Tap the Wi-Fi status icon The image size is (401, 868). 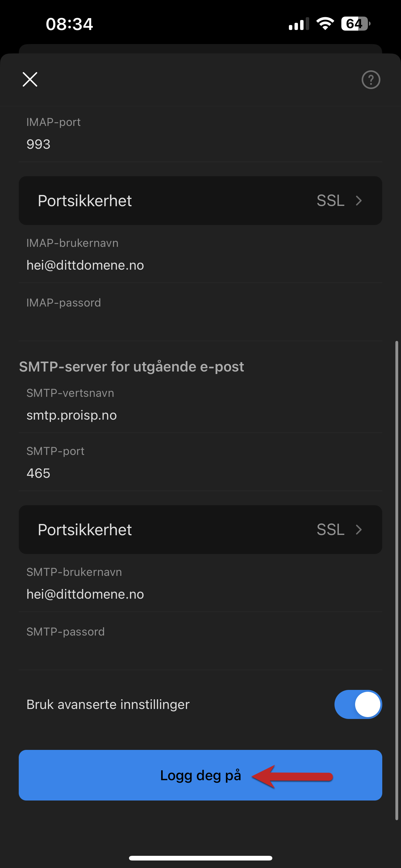click(325, 24)
